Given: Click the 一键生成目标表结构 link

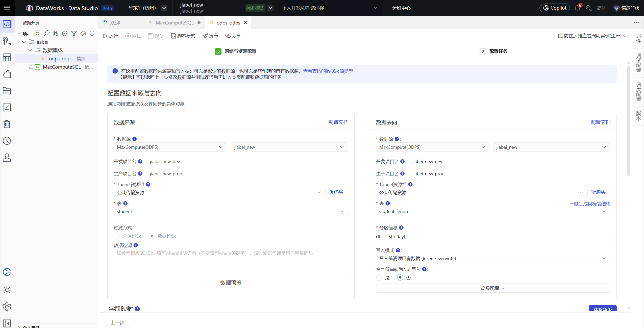Looking at the screenshot, I should point(590,204).
